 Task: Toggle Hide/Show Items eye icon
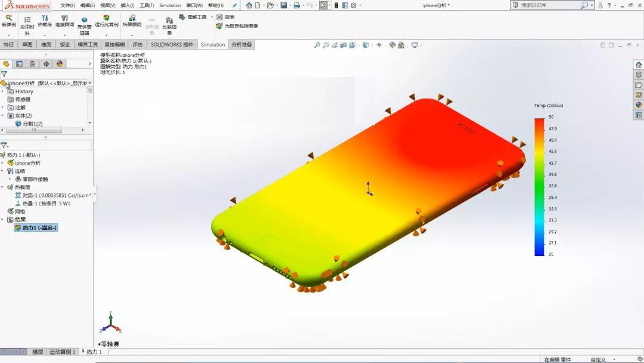pyautogui.click(x=379, y=45)
